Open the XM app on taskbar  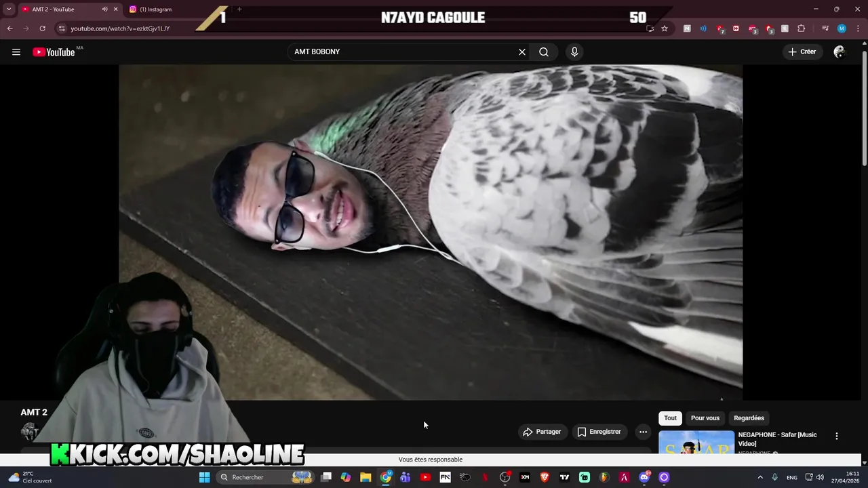(525, 477)
